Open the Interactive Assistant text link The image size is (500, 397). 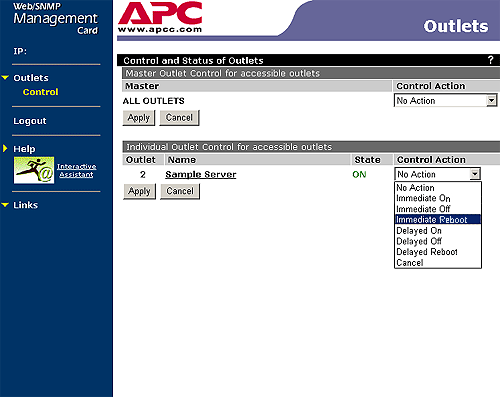coord(77,170)
